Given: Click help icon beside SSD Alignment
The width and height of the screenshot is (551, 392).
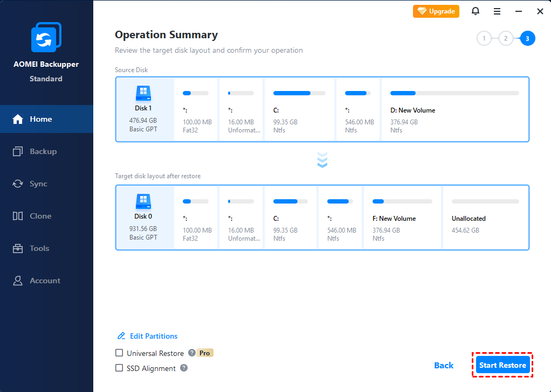Looking at the screenshot, I should point(184,368).
